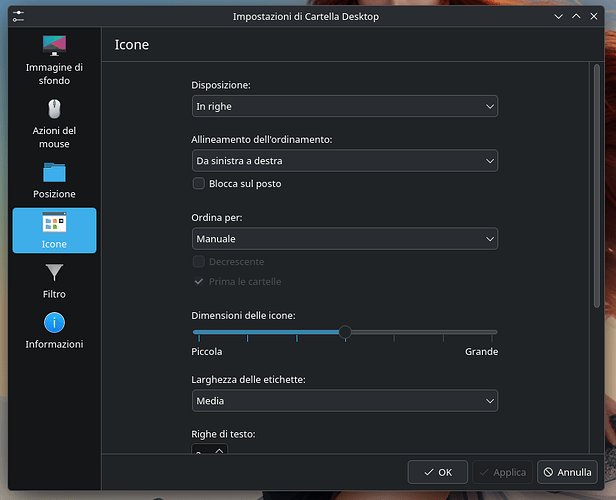Open the Allineamento dell'ordinamento dropdown

345,161
